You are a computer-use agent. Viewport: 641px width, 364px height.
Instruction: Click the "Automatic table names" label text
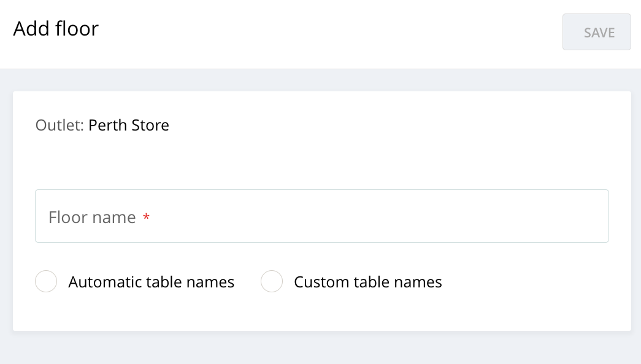(x=151, y=282)
